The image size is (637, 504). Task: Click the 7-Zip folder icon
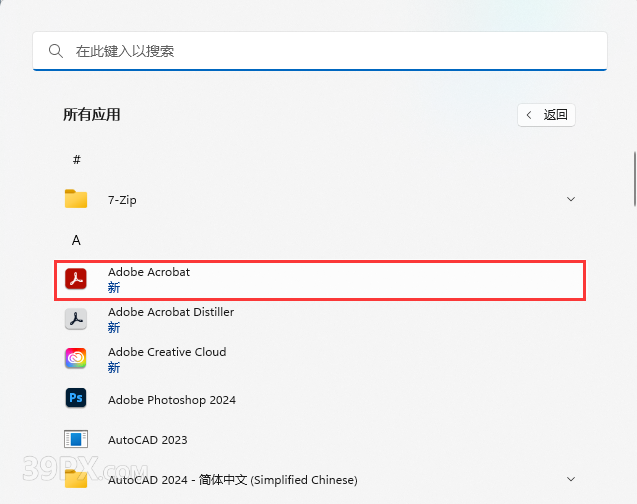tap(76, 199)
